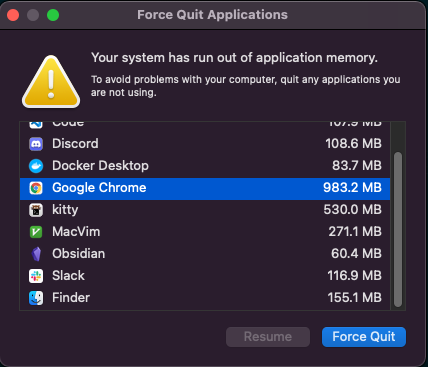Choose Slack from the list
The image size is (428, 367).
tap(205, 276)
